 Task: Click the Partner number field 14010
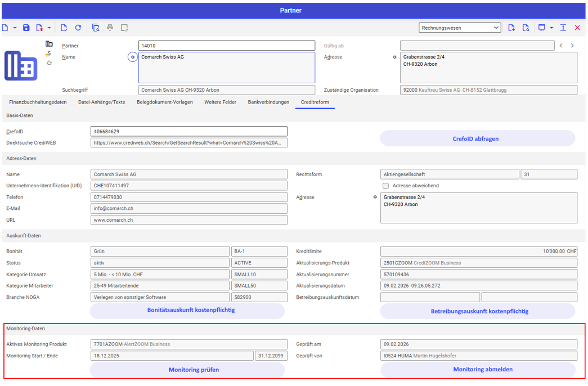click(226, 46)
